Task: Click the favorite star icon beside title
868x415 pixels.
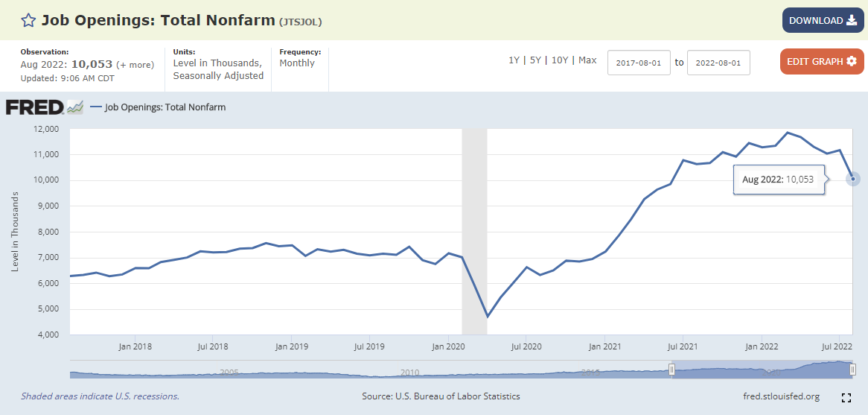Action: click(x=28, y=21)
